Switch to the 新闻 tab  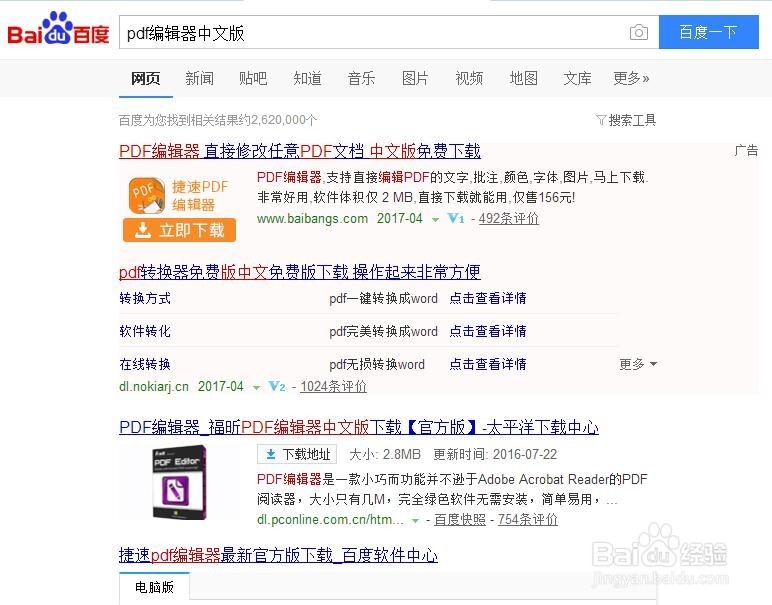point(199,78)
